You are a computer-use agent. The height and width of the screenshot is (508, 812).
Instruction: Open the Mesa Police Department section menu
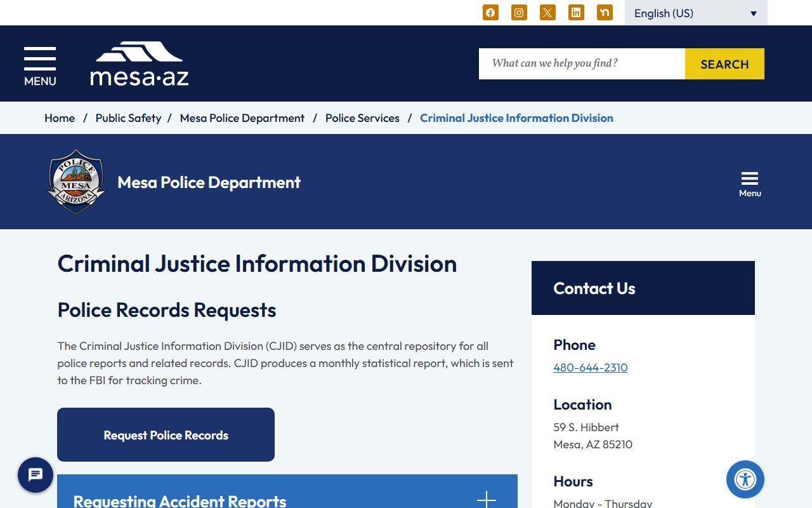pos(749,184)
